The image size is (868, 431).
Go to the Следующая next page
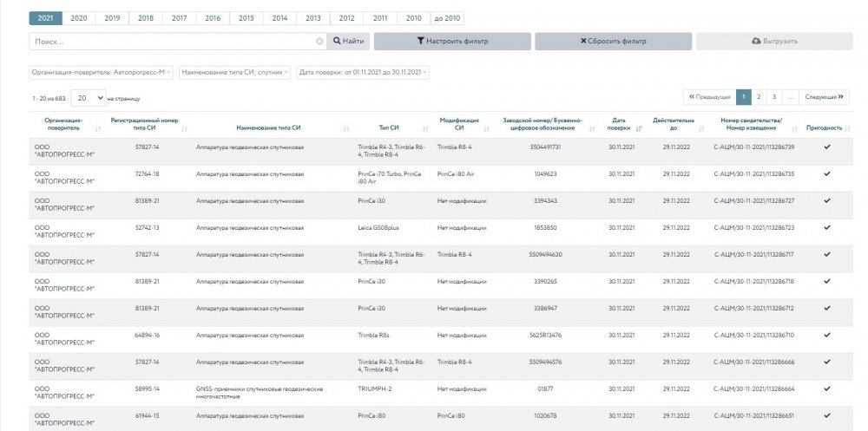[825, 97]
